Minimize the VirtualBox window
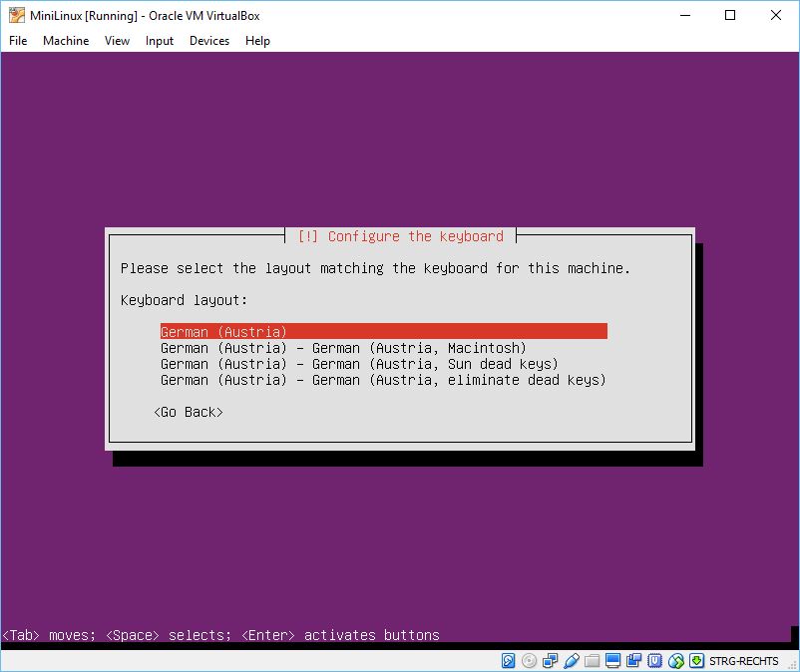 pos(685,15)
